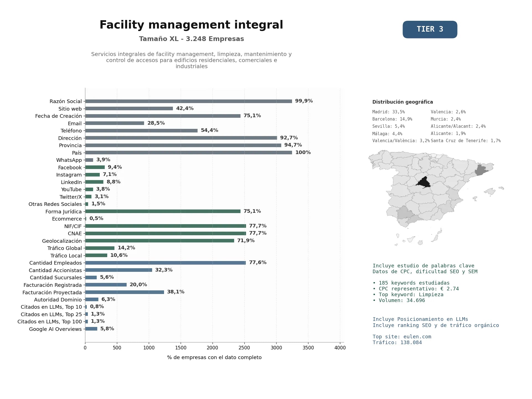Image resolution: width=532 pixels, height=399 pixels.
Task: Select the 'Tamaño XL - 3.248 Empresas' subtitle
Action: (191, 39)
